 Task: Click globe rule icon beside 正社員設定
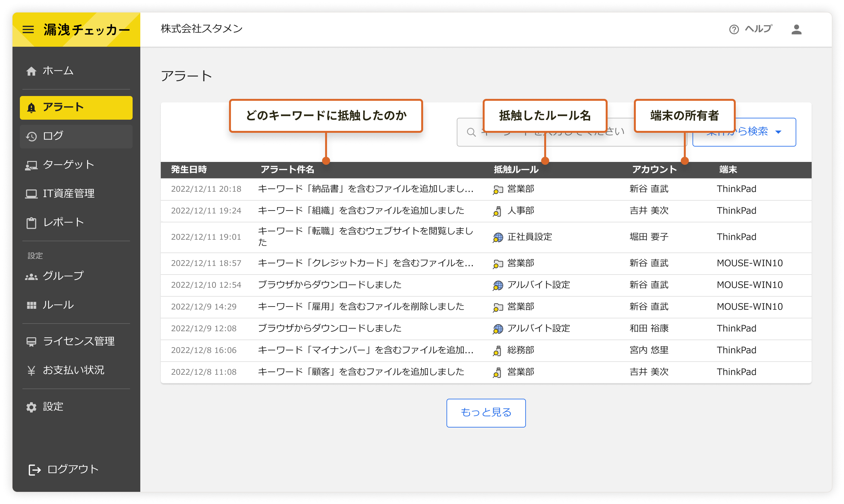click(x=497, y=237)
